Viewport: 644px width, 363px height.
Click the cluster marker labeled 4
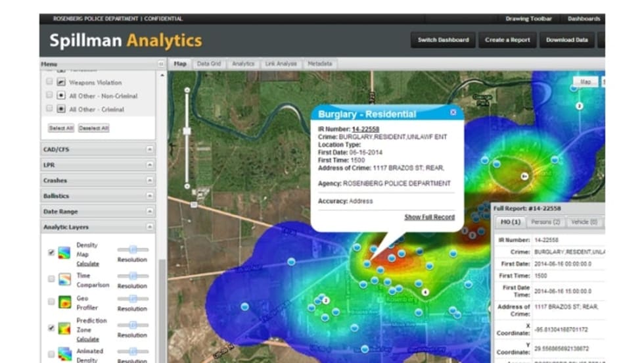(425, 292)
